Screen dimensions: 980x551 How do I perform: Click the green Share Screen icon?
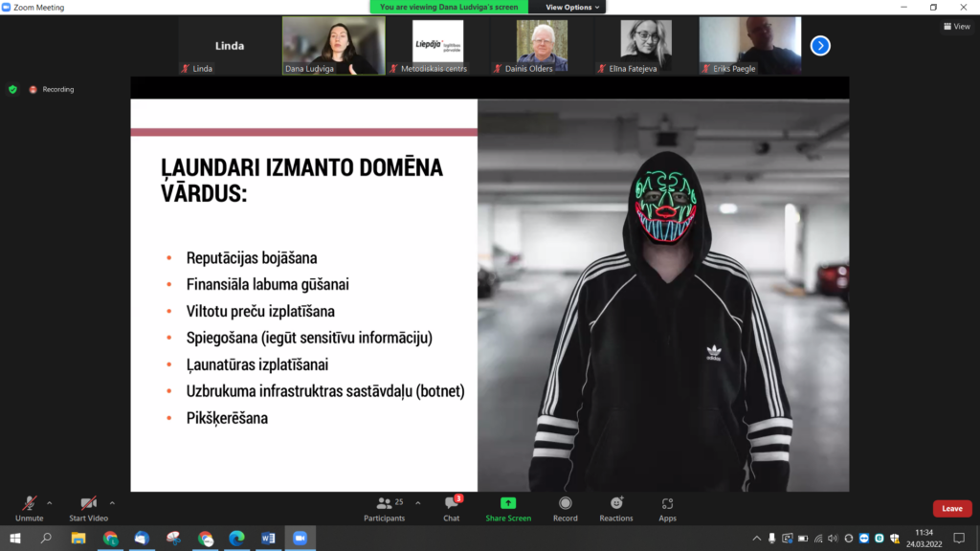pyautogui.click(x=507, y=504)
